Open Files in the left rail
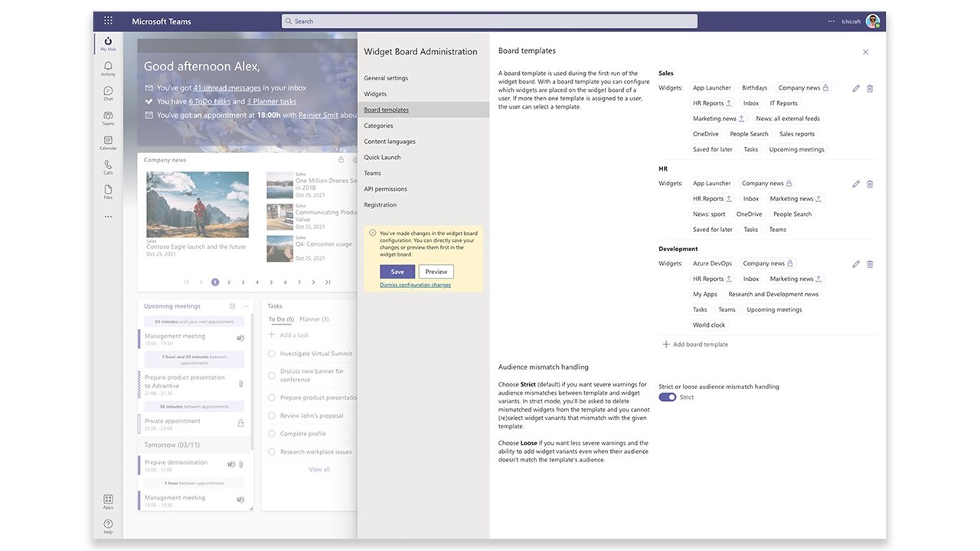980x551 pixels. click(108, 191)
